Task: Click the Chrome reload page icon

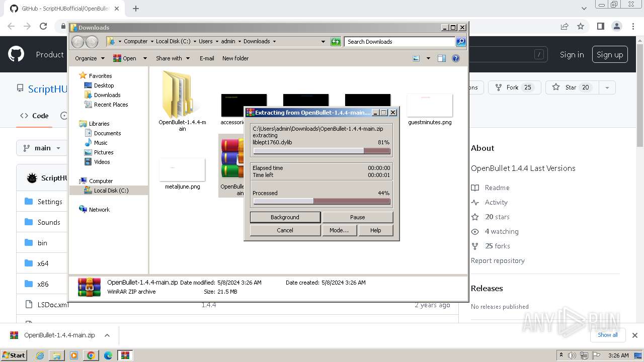Action: click(43, 26)
